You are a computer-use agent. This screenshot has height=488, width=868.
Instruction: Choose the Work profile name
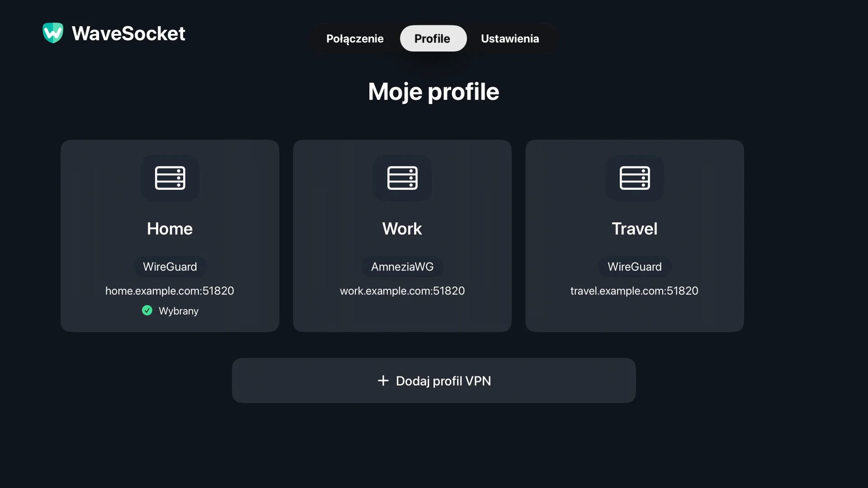[x=402, y=229]
